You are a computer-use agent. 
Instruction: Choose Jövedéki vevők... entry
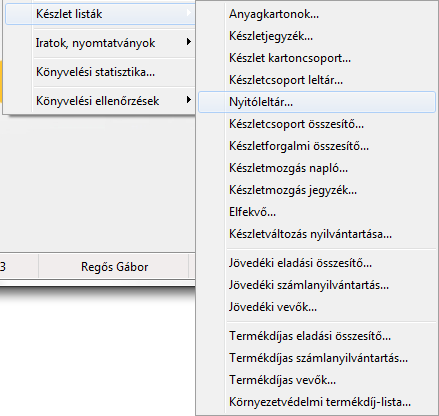pos(317,307)
